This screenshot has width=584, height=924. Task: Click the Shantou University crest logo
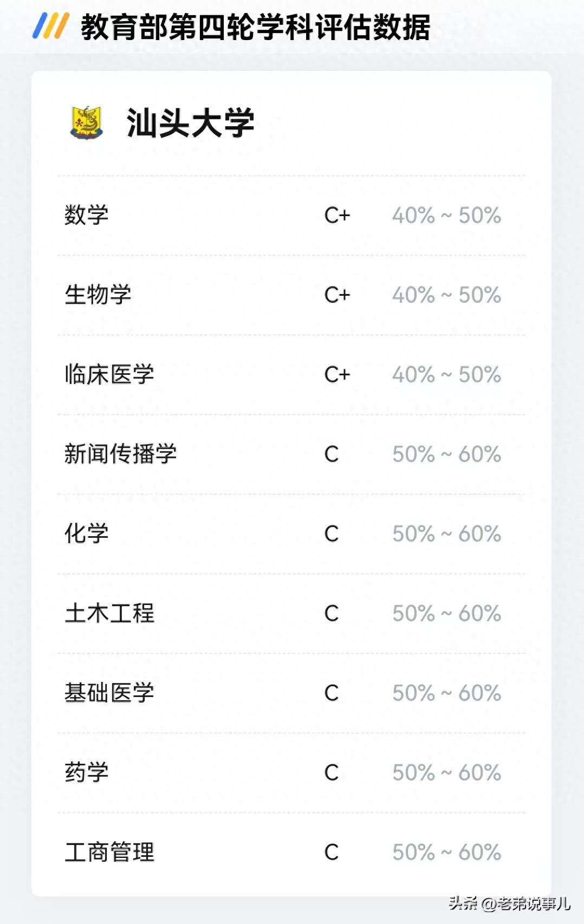tap(87, 123)
